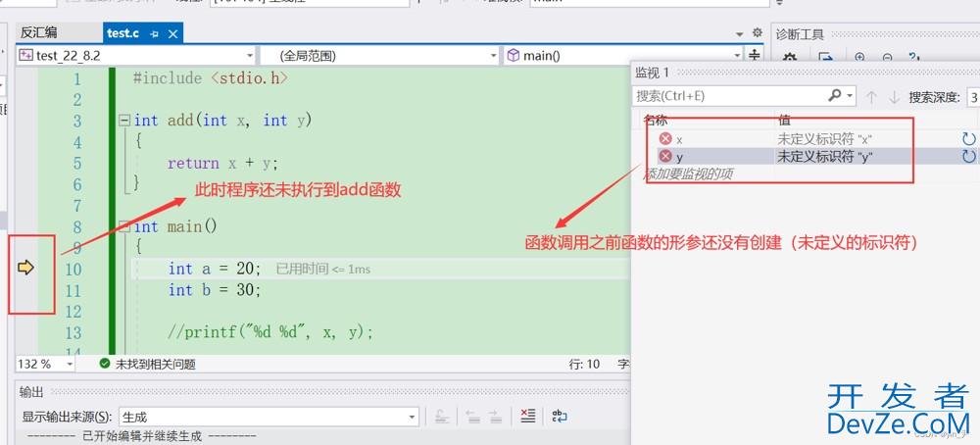This screenshot has width=980, height=445.
Task: Switch to the 反汇编 tab
Action: (39, 33)
